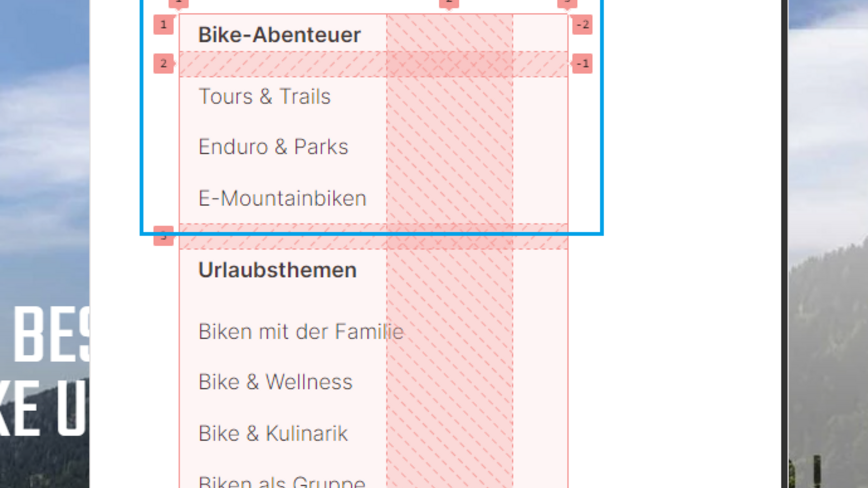Image resolution: width=868 pixels, height=488 pixels.
Task: Click the partially hidden row line badge 3
Action: point(163,236)
